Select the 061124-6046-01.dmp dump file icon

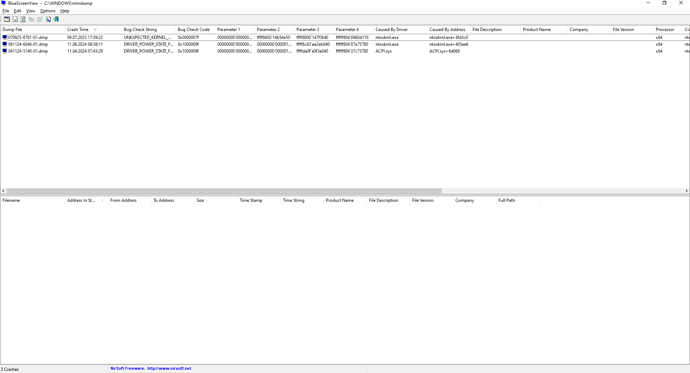(5, 44)
